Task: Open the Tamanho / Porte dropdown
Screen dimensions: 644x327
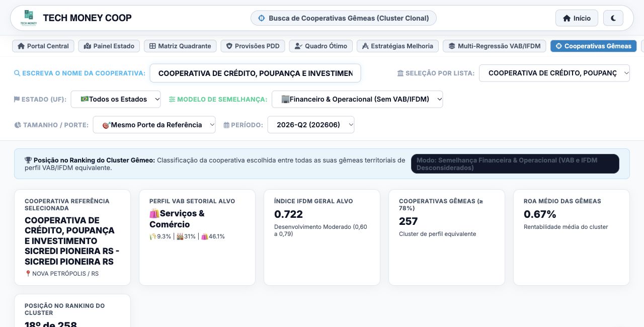Action: point(154,125)
